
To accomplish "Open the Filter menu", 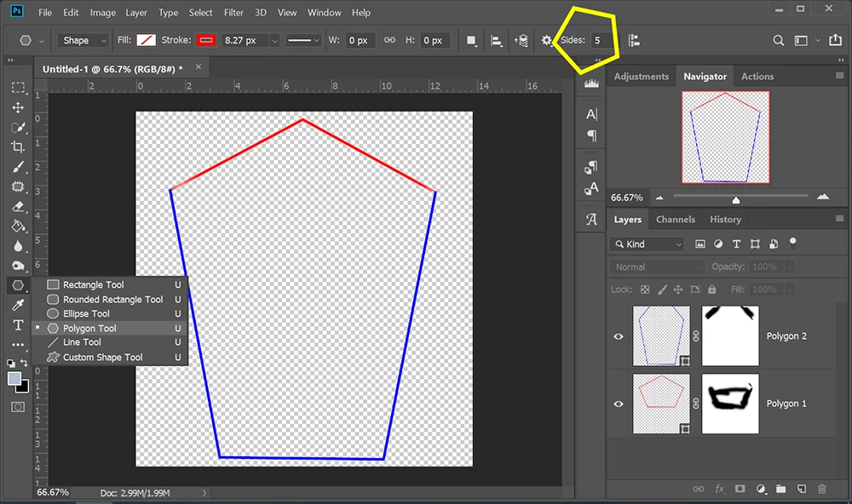I will [233, 13].
